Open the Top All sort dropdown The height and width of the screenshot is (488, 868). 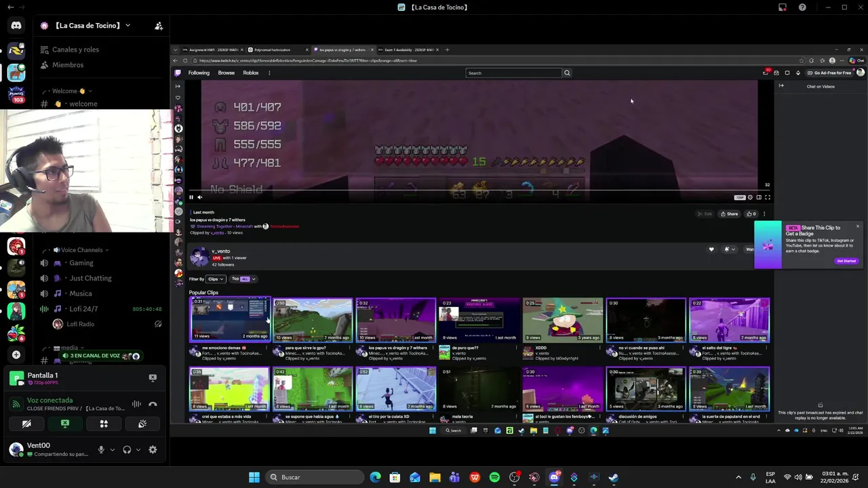point(244,279)
